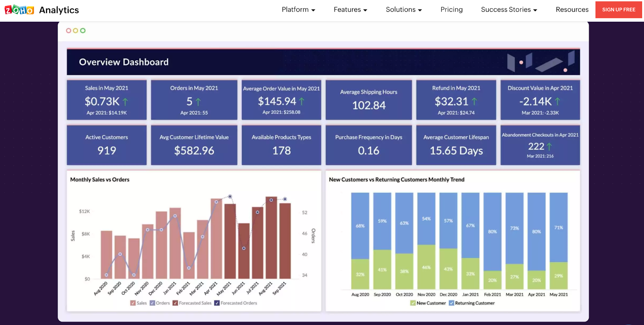
Task: Click green arrow beside $0.73K sales
Action: 125,101
